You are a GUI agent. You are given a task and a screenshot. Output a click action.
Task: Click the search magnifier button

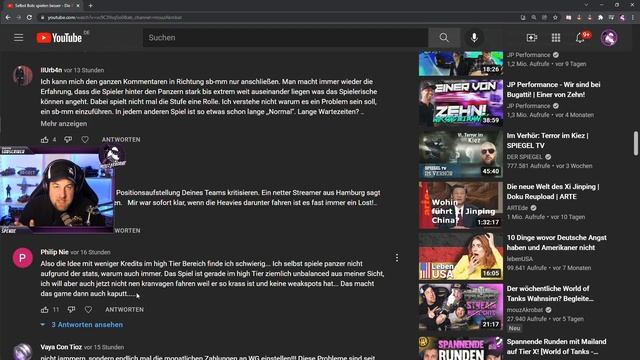click(x=444, y=38)
